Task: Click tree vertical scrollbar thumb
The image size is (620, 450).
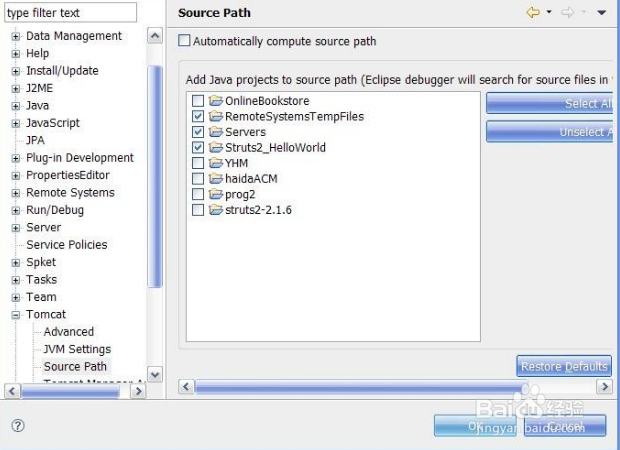Action: [x=155, y=176]
